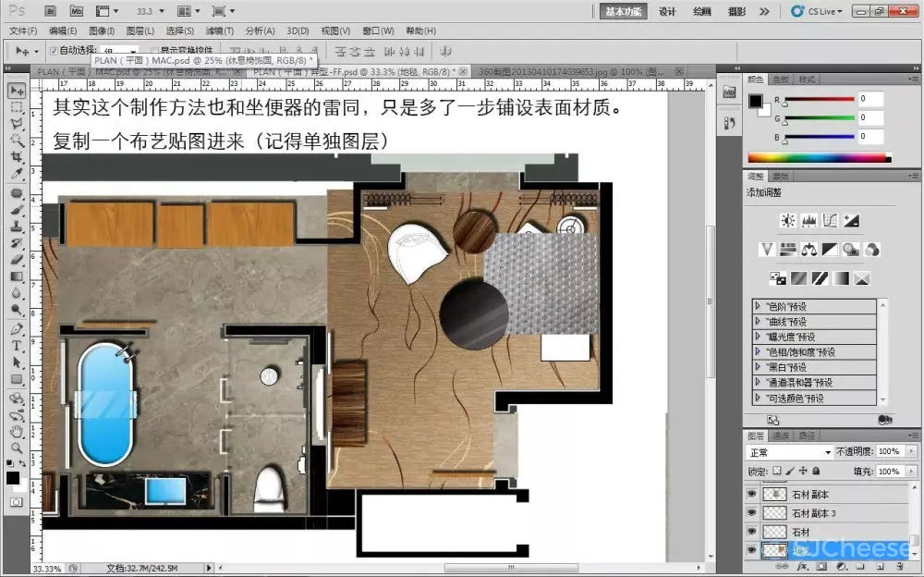Select the Horizontal Type tool
Image resolution: width=924 pixels, height=577 pixels.
click(x=17, y=346)
